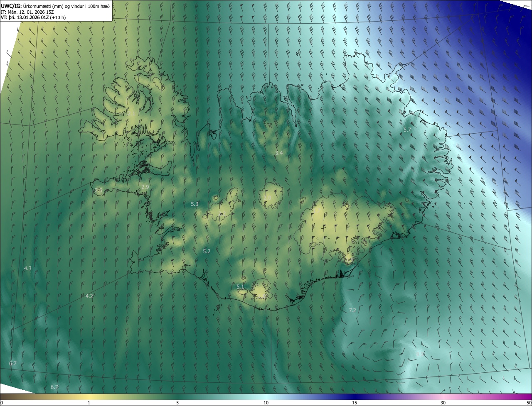532x406 pixels.
Task: Select the colour scale tick label 5
Action: [x=177, y=403]
